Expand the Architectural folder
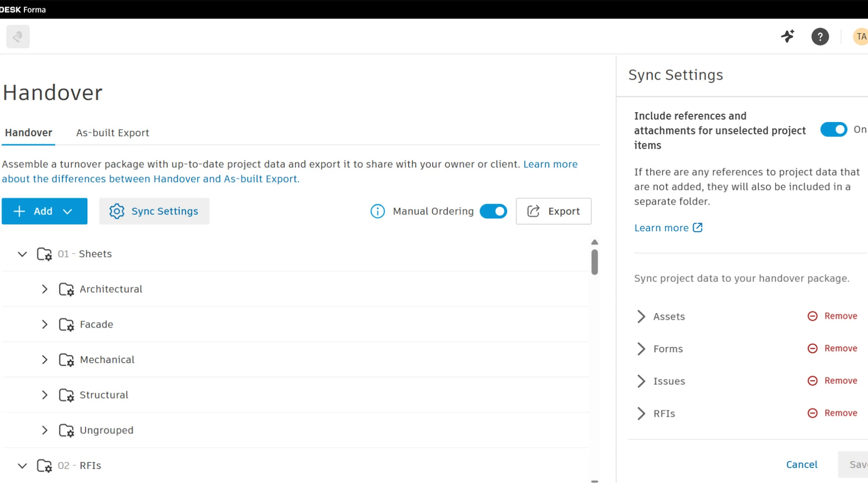This screenshot has width=868, height=488. click(45, 289)
